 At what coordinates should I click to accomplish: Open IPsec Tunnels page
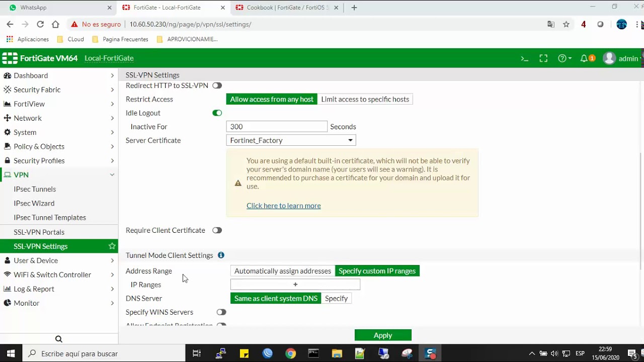(35, 189)
